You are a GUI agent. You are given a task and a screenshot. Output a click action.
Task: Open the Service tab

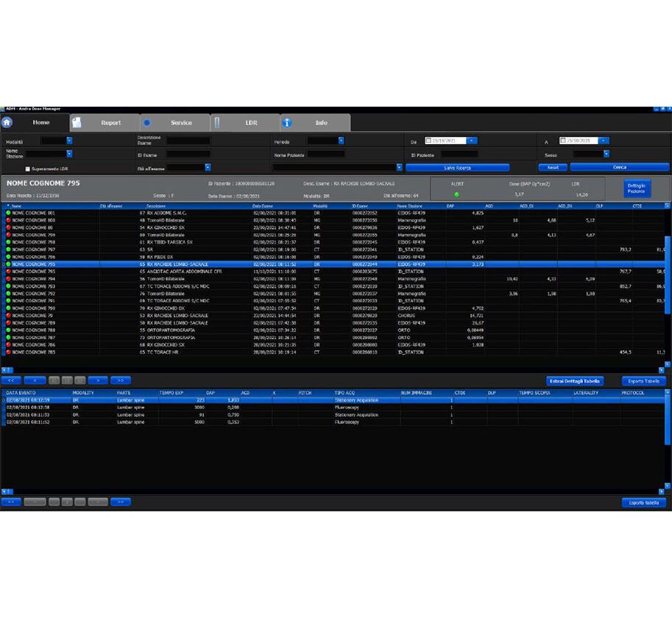tap(181, 123)
